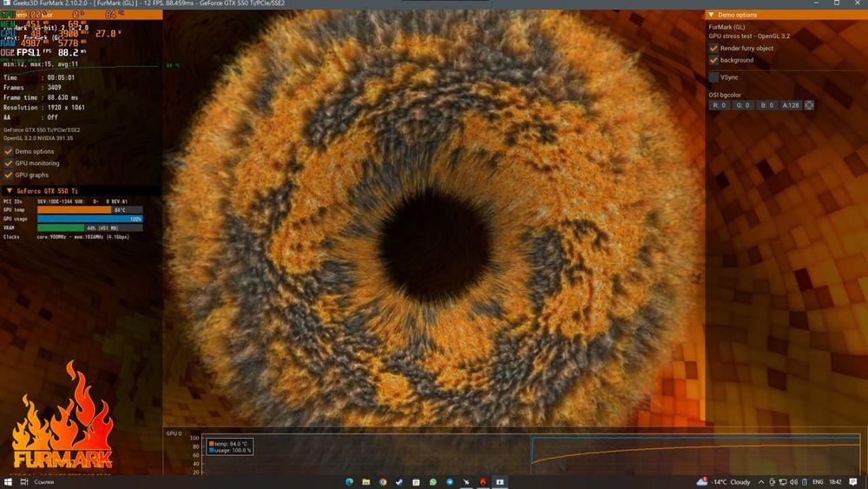Open File Explorer from the taskbar
The height and width of the screenshot is (489, 868).
pos(366,482)
